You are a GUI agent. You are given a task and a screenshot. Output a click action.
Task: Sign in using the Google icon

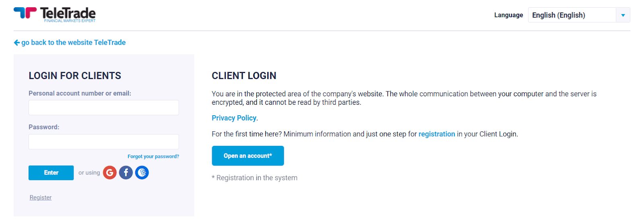109,172
